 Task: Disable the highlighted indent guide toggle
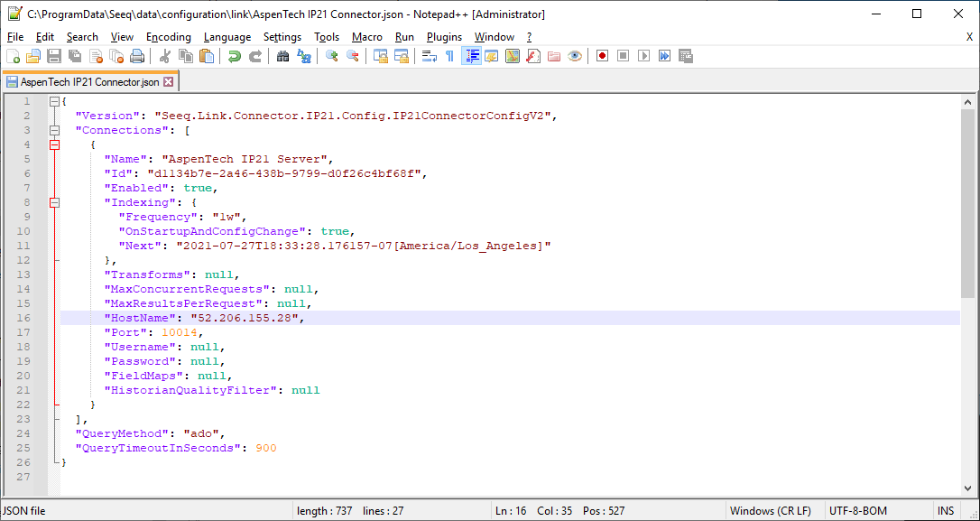coord(471,56)
